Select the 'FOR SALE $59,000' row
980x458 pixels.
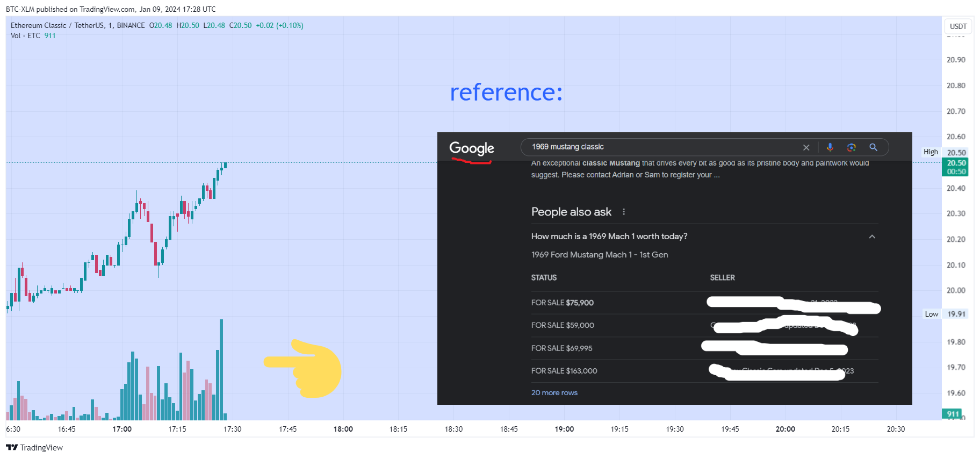point(705,325)
